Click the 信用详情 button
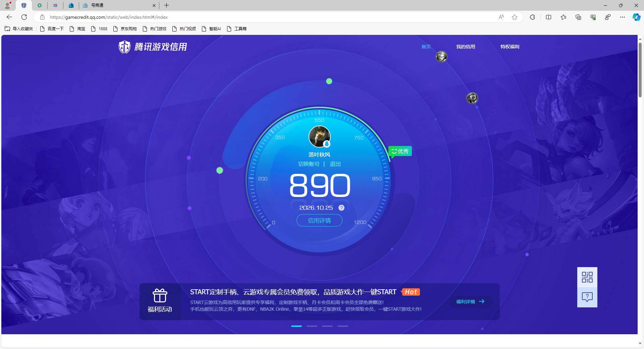Viewport: 644px width, 349px height. [x=319, y=220]
